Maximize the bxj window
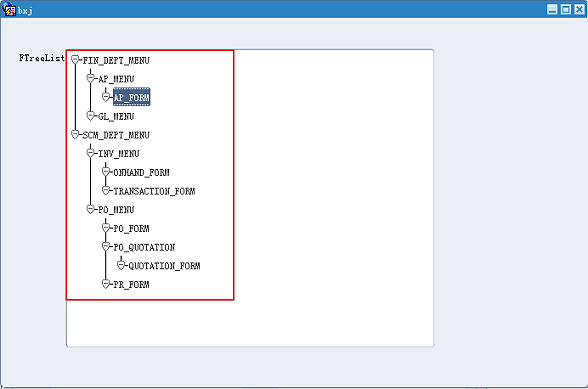 click(566, 9)
